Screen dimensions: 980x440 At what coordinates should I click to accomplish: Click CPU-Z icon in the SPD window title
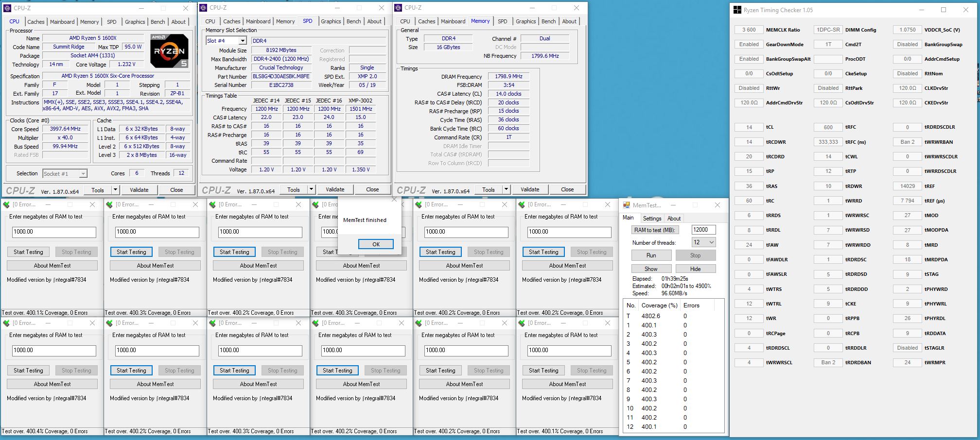click(203, 8)
